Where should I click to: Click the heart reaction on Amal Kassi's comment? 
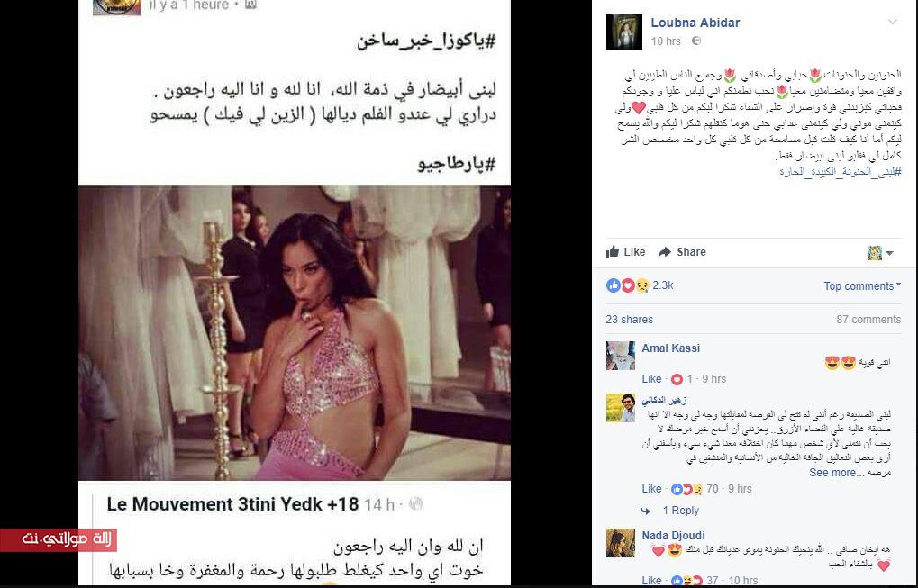point(677,379)
